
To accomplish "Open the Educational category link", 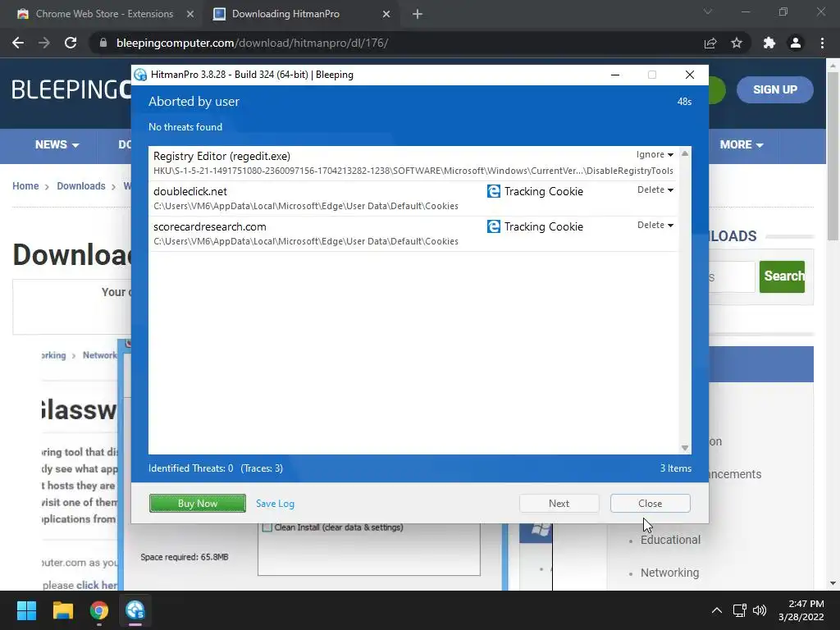I will [x=670, y=540].
